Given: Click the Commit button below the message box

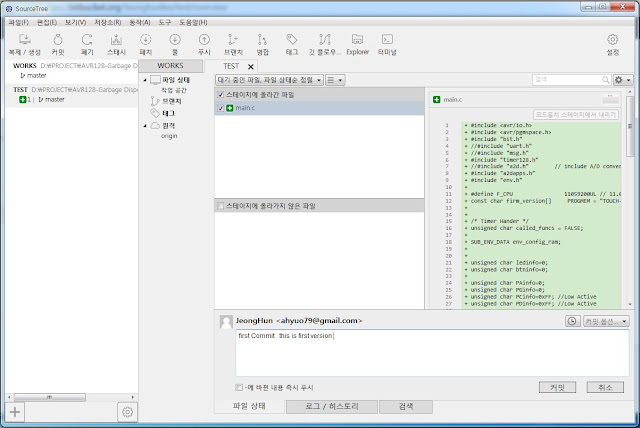Looking at the screenshot, I should tap(557, 387).
